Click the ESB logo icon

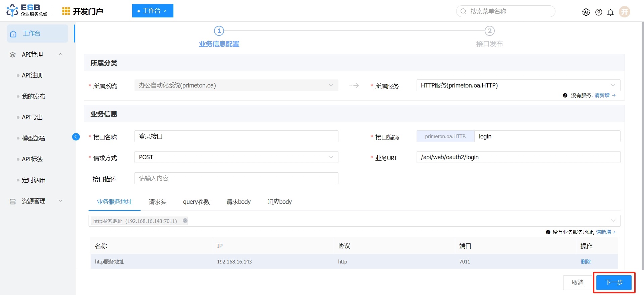click(x=12, y=10)
